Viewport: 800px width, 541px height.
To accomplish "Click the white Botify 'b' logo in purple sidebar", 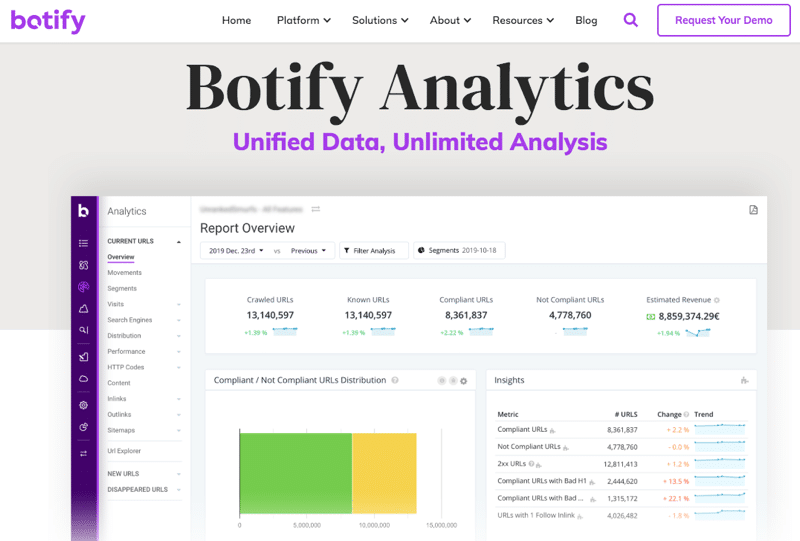I will [x=83, y=210].
